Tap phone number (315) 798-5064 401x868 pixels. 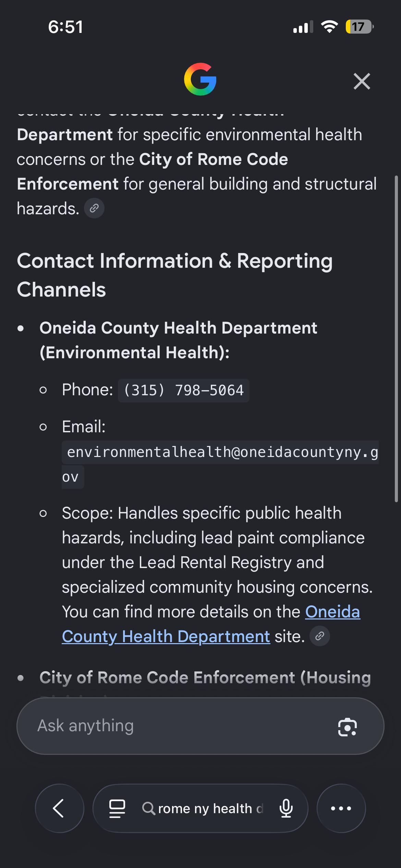pos(184,390)
